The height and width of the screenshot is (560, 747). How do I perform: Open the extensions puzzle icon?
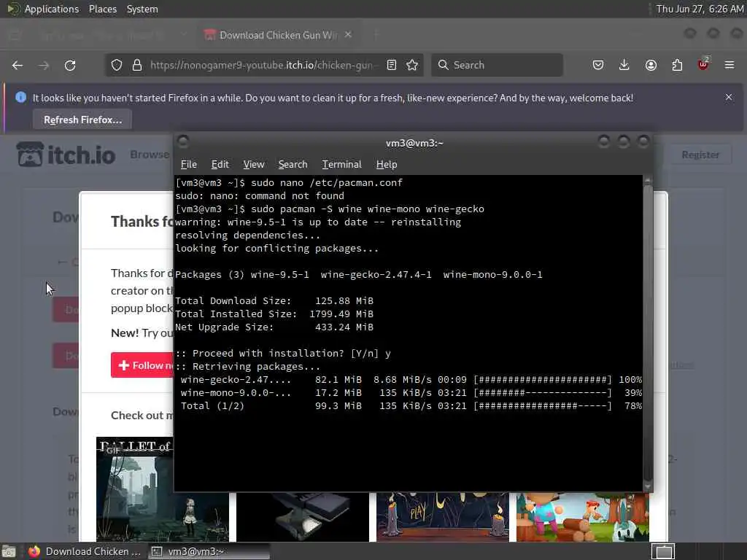[x=677, y=65]
